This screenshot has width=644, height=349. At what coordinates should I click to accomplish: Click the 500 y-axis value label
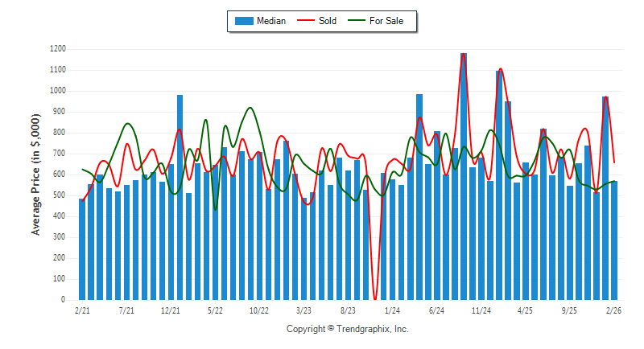(x=60, y=195)
